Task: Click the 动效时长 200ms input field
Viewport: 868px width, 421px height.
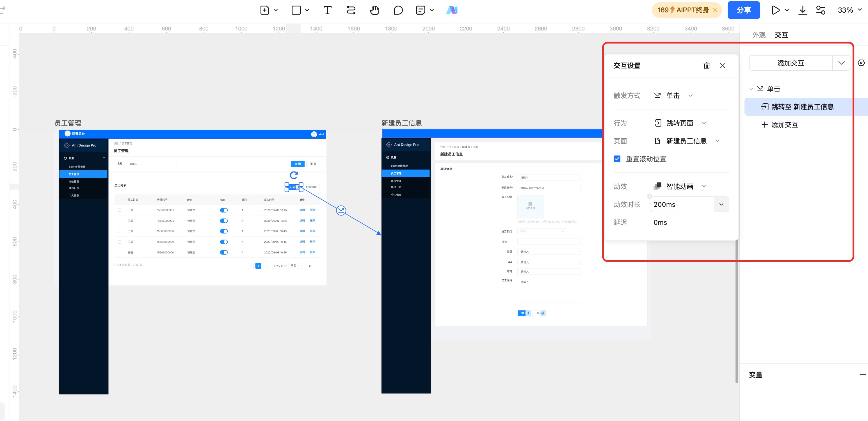Action: click(682, 204)
